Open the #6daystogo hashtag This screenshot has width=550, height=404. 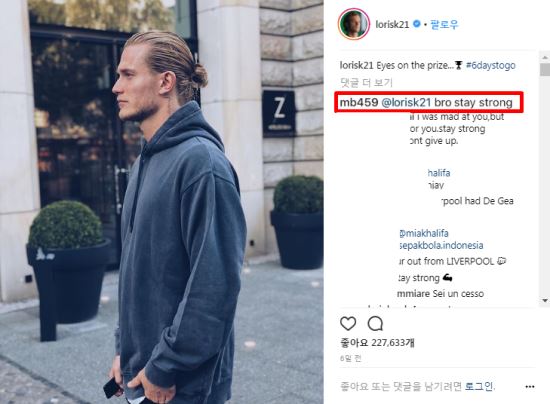[x=491, y=65]
